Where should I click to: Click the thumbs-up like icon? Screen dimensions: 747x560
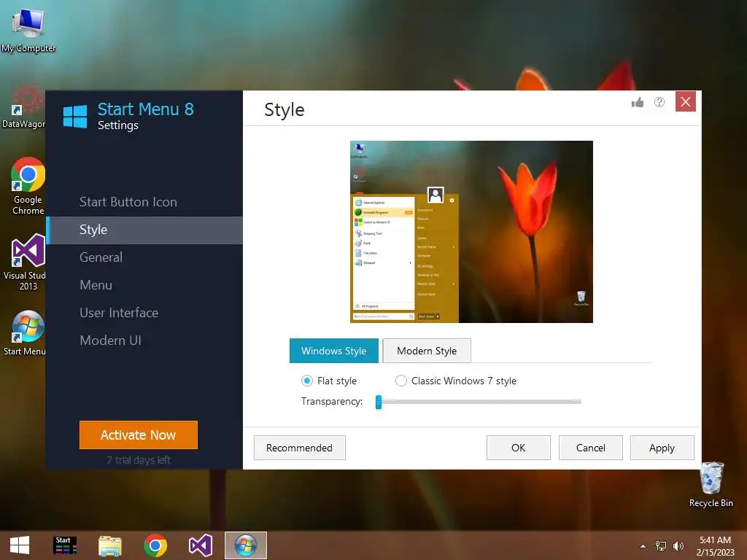coord(638,102)
